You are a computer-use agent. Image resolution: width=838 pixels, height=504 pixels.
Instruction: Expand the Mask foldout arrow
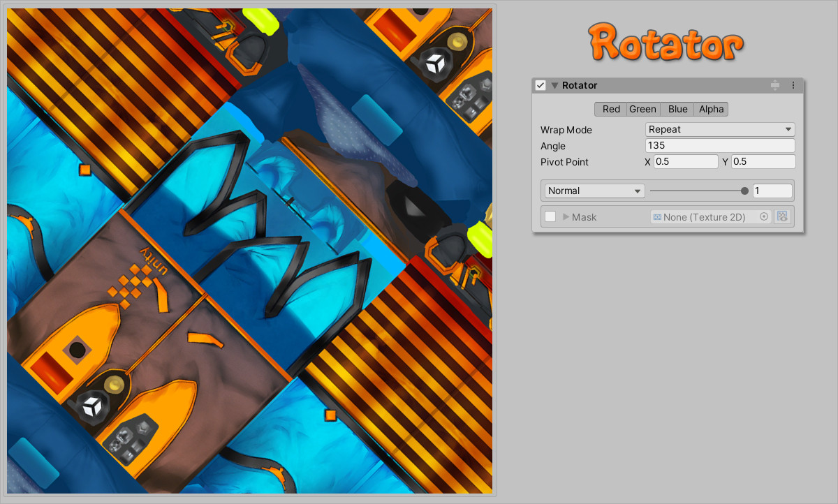tap(566, 216)
